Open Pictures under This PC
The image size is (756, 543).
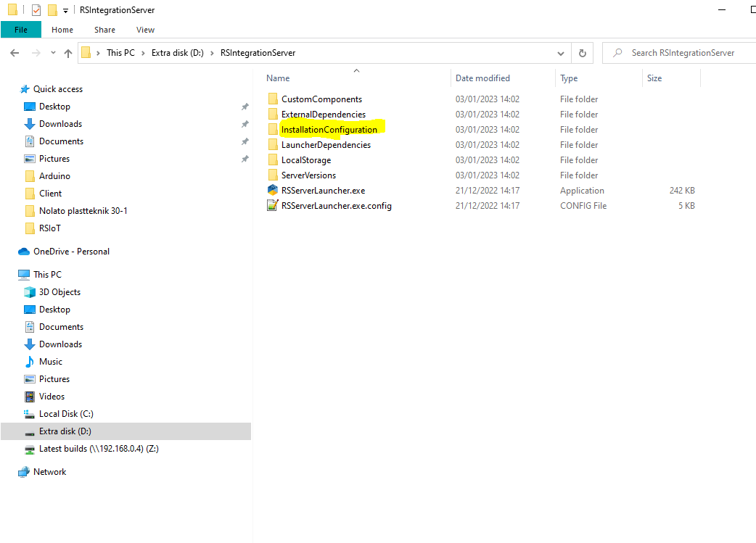click(x=54, y=378)
